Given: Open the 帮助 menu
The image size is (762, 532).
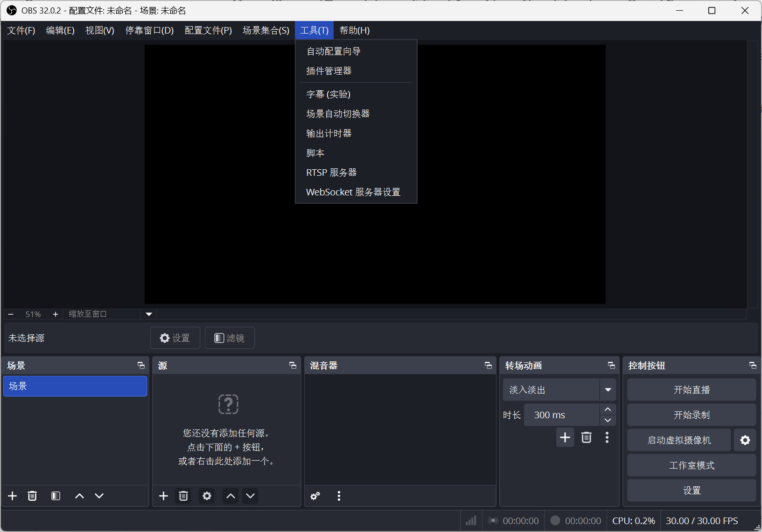Looking at the screenshot, I should pos(354,30).
